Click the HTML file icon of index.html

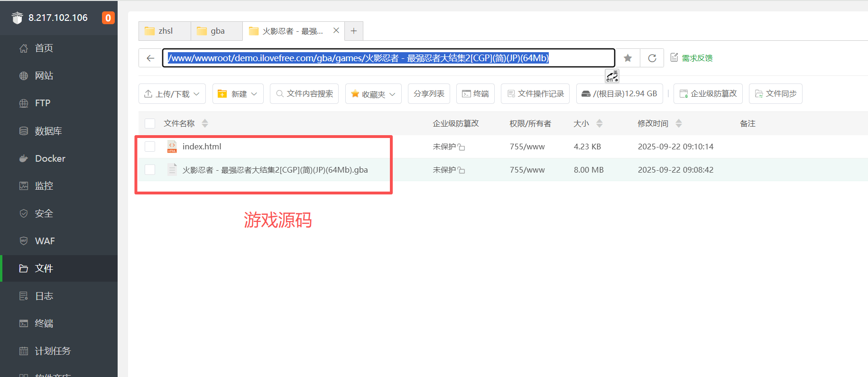click(x=172, y=147)
